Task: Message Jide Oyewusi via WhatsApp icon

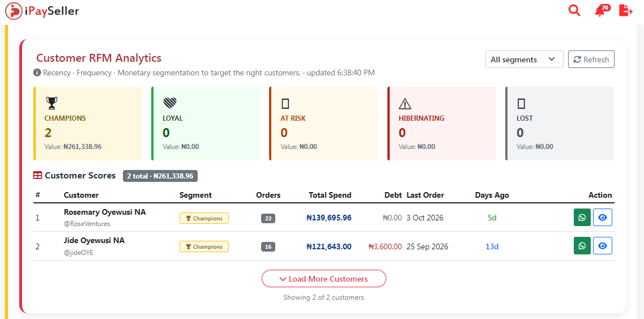Action: [x=582, y=245]
